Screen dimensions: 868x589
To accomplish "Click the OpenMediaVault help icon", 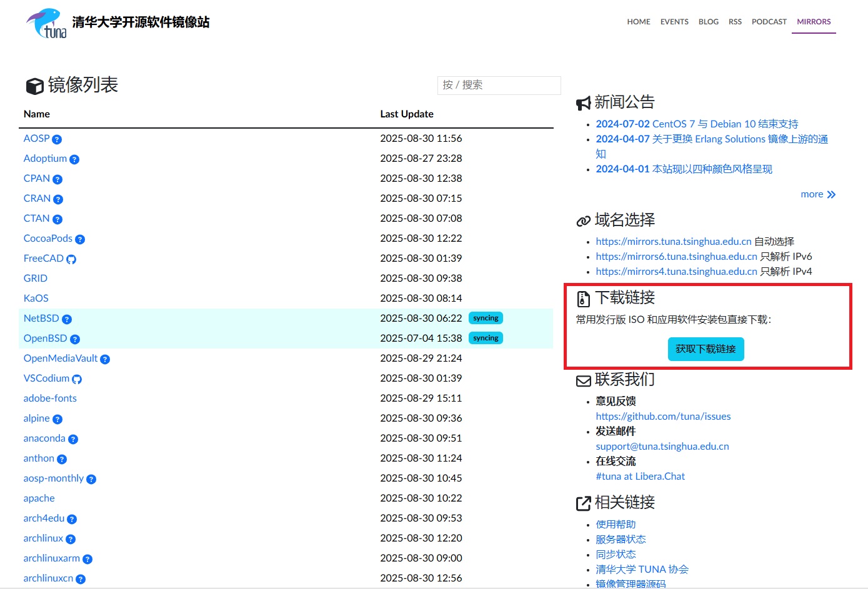I will (x=105, y=359).
